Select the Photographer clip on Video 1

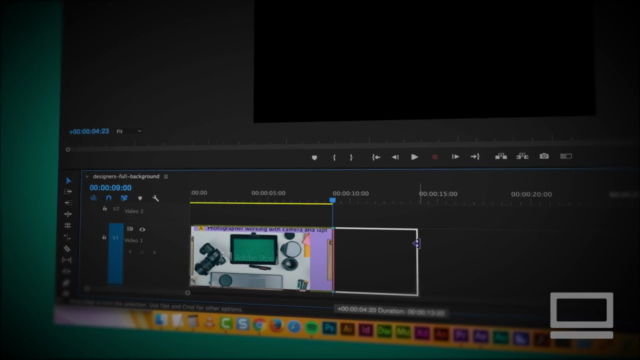262,258
